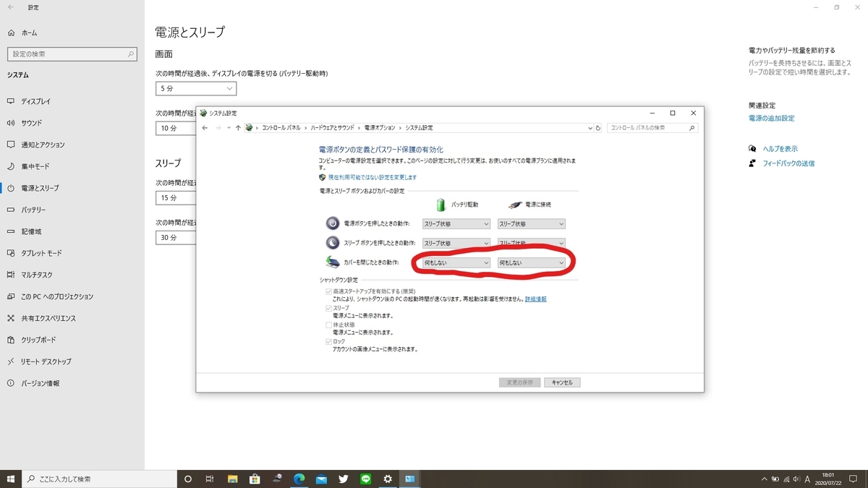
Task: Open Cortana circle icon on taskbar
Action: pyautogui.click(x=188, y=479)
